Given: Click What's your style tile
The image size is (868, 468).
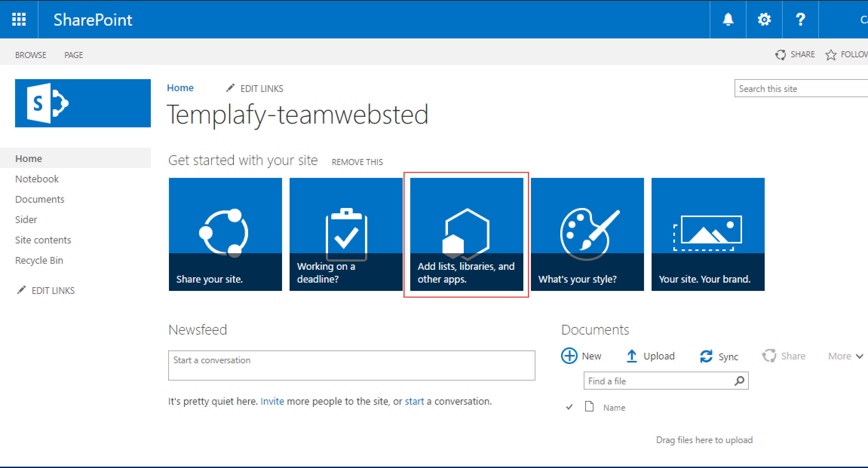Looking at the screenshot, I should click(587, 234).
